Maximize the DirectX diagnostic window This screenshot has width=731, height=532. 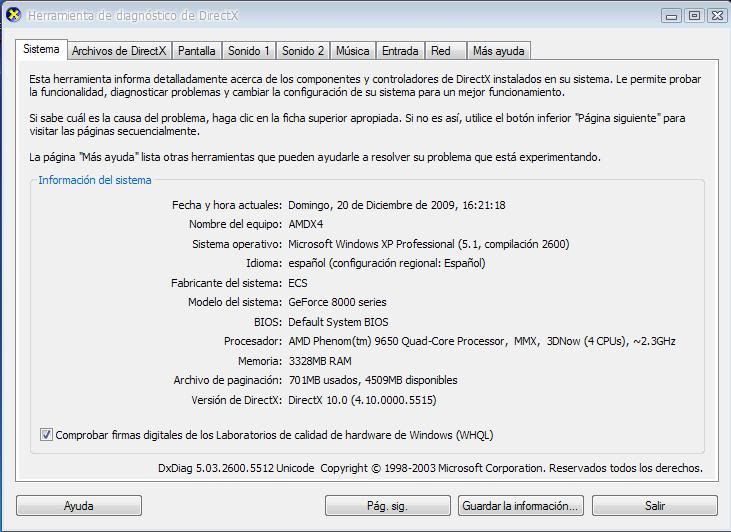point(694,16)
